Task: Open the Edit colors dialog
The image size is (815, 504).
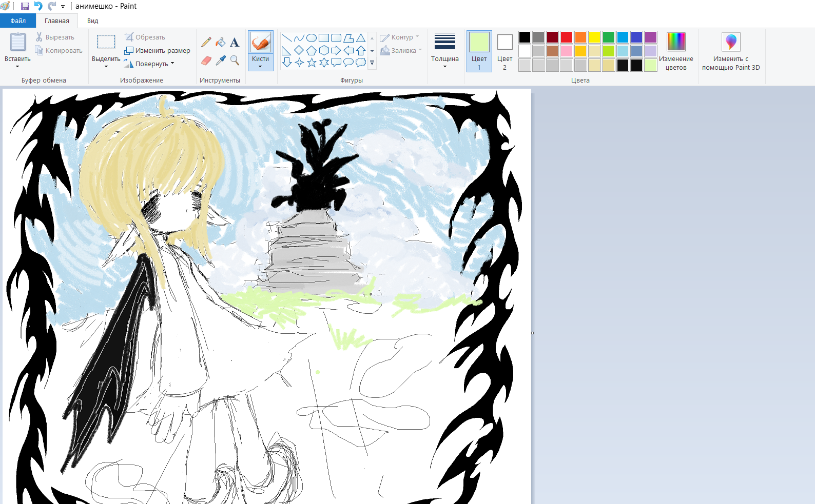Action: click(676, 51)
